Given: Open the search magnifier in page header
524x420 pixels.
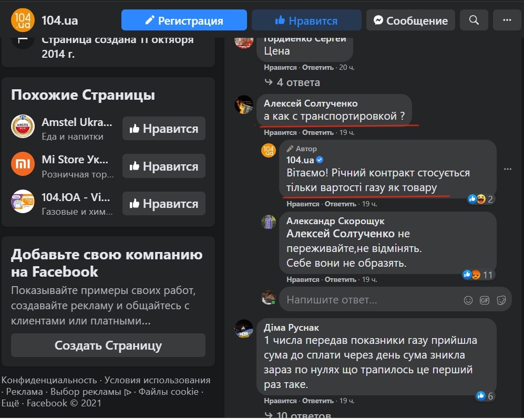Looking at the screenshot, I should 474,20.
